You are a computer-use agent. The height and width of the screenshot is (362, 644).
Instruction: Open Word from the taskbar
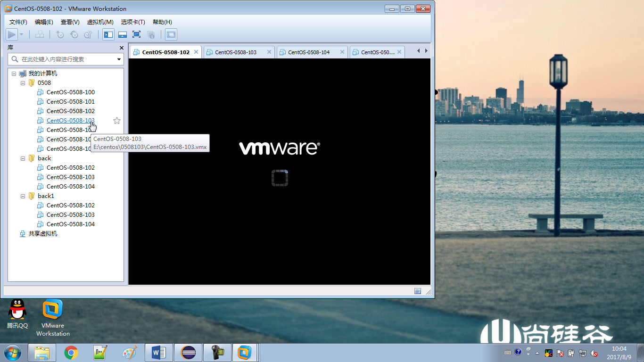(x=159, y=353)
